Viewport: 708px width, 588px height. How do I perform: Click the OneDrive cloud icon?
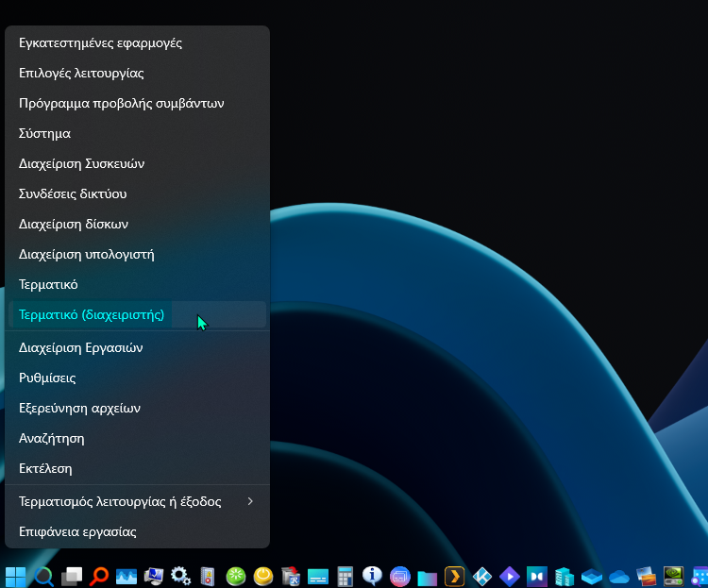pos(619,575)
